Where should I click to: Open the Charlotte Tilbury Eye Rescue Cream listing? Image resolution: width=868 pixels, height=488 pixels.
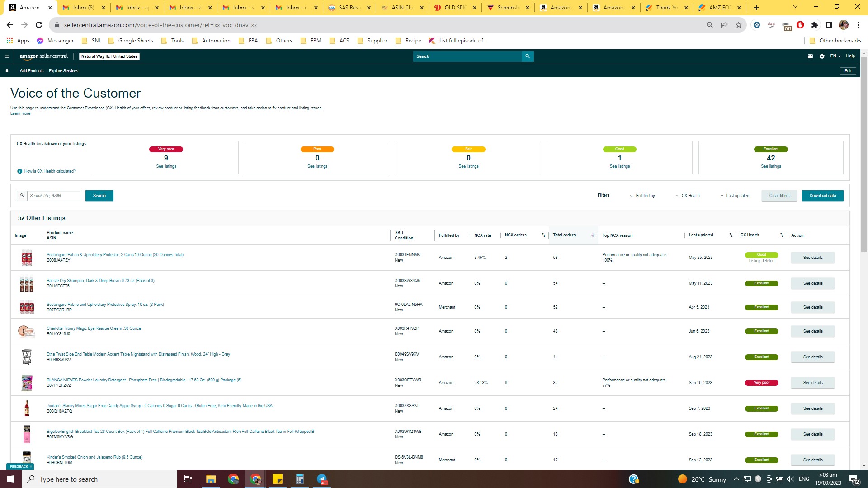pyautogui.click(x=94, y=328)
